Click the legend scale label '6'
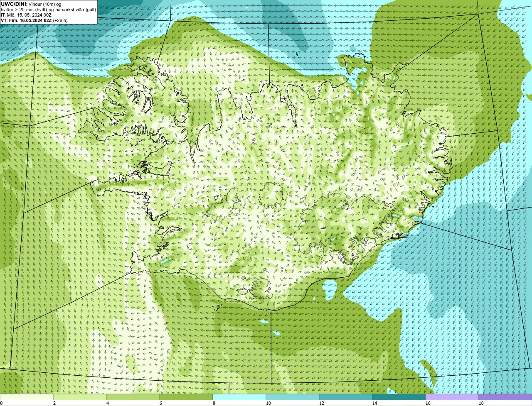Image resolution: width=532 pixels, height=406 pixels. pyautogui.click(x=161, y=403)
